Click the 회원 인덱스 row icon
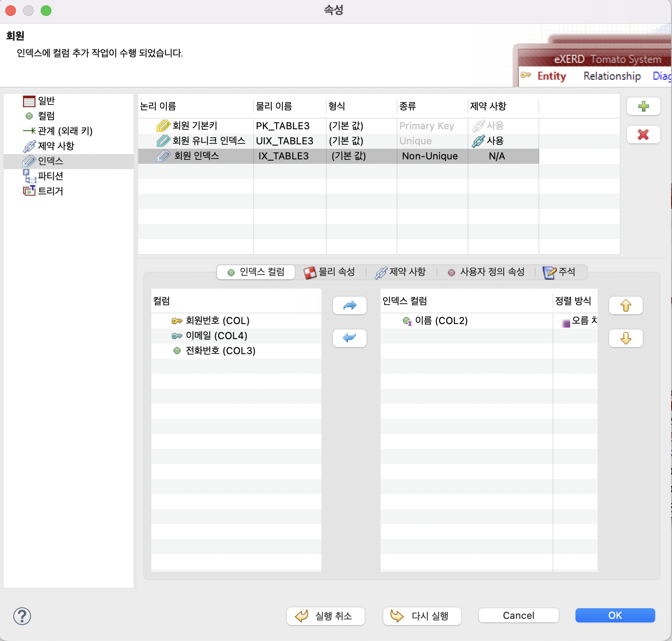Screen dimensions: 672x641 coord(163,156)
